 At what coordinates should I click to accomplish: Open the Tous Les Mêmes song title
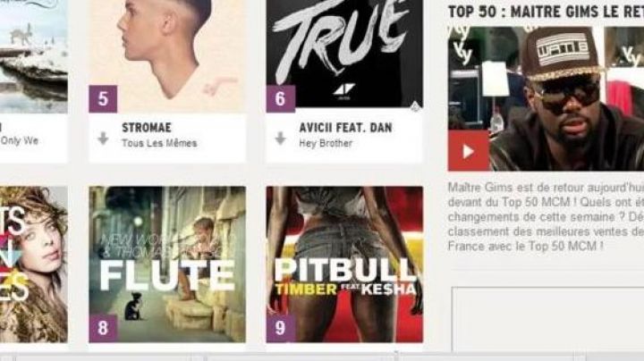[159, 143]
